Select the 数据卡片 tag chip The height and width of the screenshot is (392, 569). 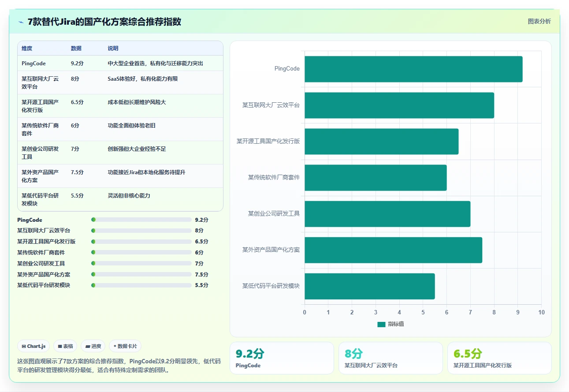pyautogui.click(x=125, y=346)
